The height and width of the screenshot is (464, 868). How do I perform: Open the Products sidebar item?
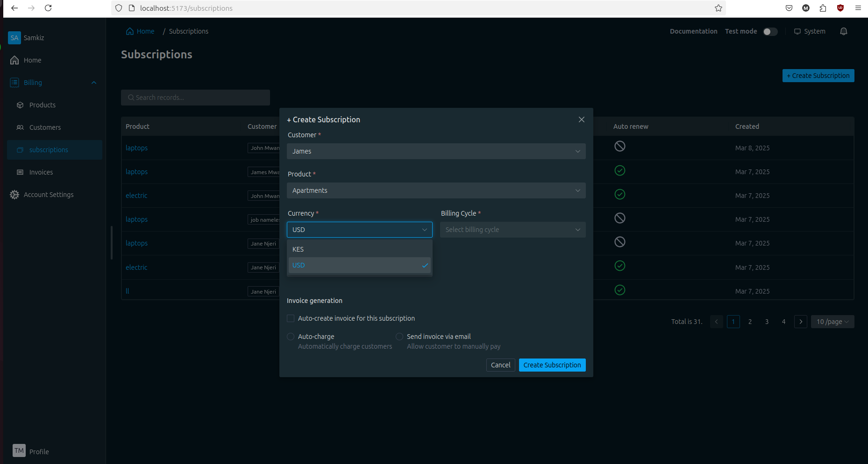[42, 105]
